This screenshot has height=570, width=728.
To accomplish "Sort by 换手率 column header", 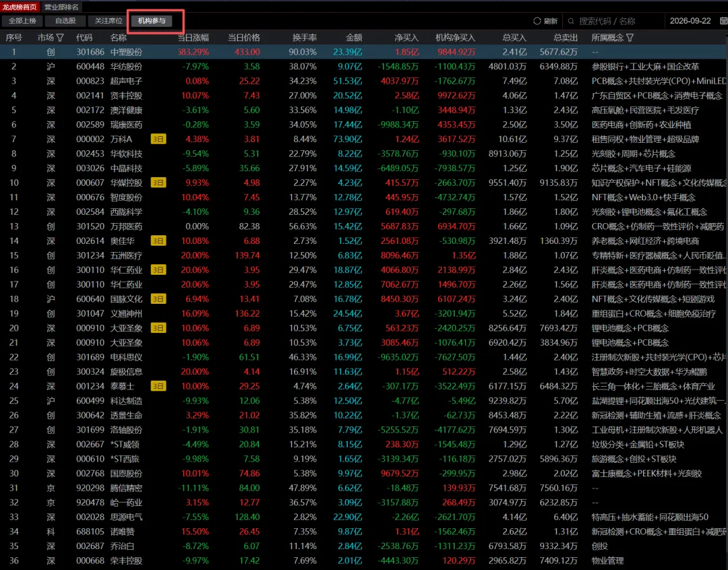I will pos(305,38).
